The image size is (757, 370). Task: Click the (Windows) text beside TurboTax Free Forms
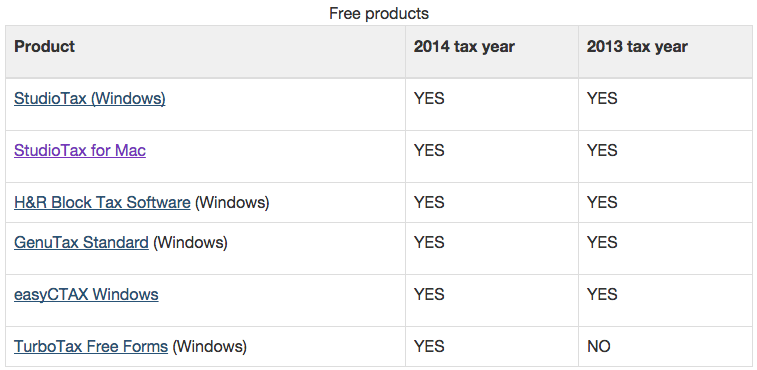click(x=210, y=346)
